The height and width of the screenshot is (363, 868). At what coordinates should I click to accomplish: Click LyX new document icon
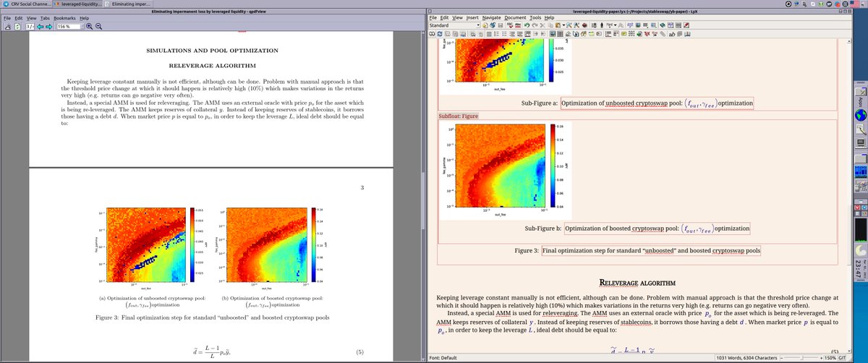click(485, 25)
